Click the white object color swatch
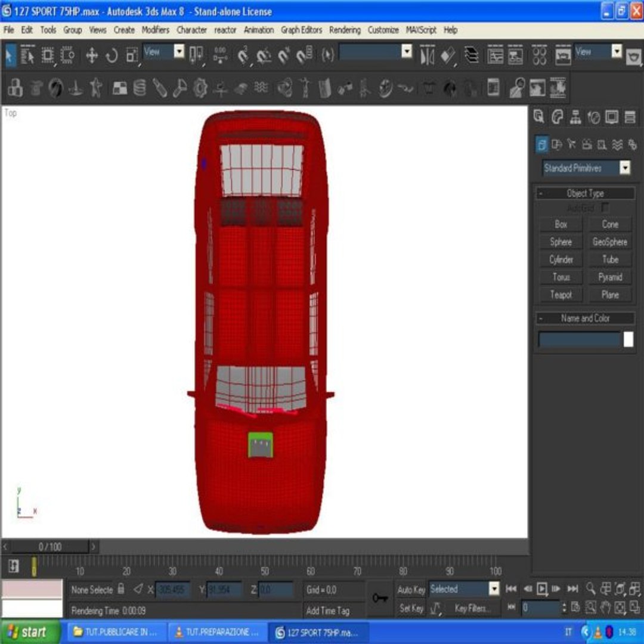 point(628,340)
